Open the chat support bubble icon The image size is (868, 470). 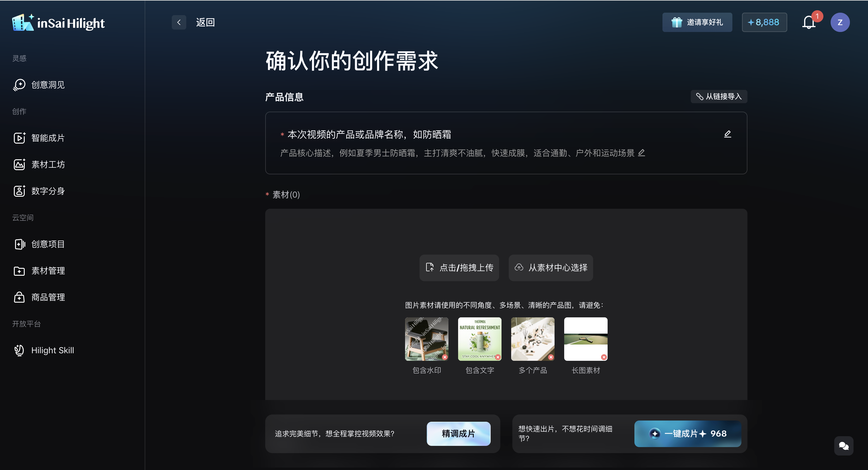(x=843, y=446)
